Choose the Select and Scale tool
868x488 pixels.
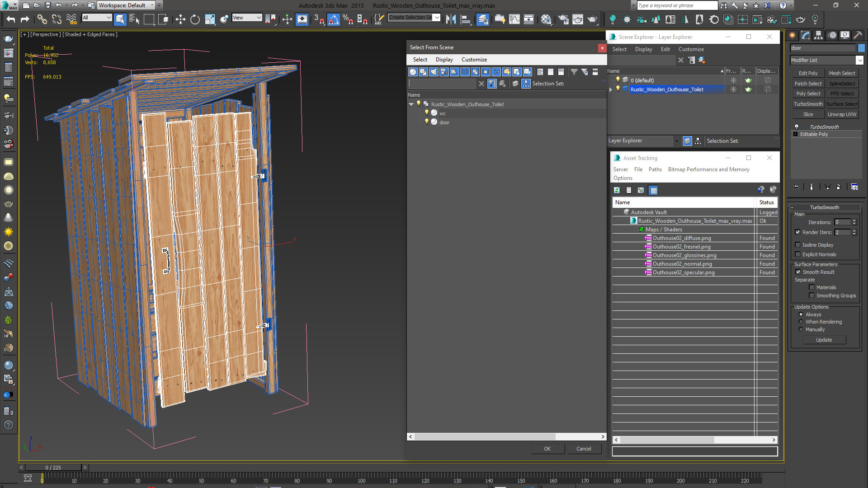coord(210,19)
